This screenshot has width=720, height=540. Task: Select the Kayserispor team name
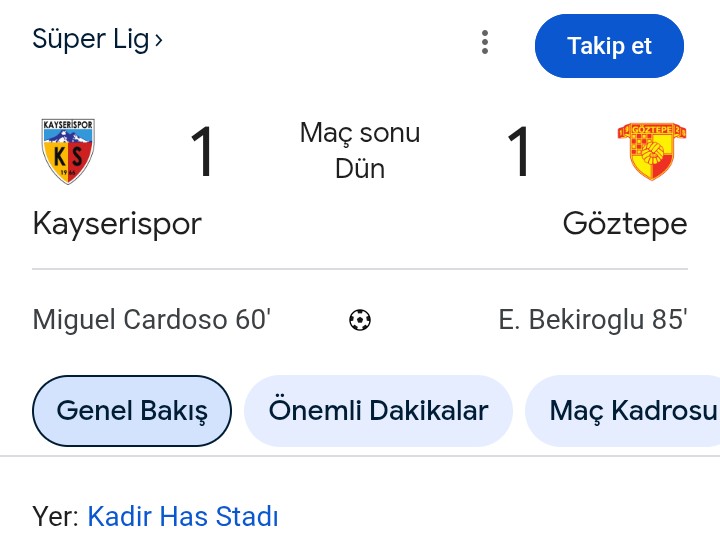pos(117,223)
